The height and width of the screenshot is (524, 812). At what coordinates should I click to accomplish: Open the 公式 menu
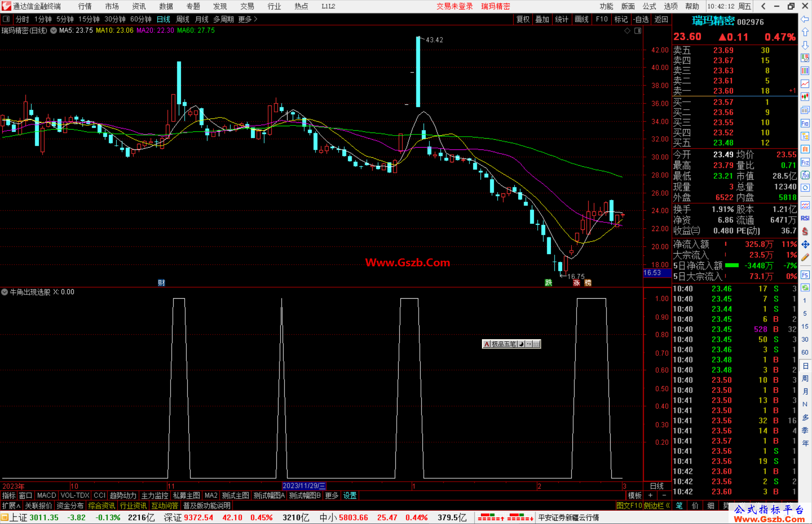click(x=649, y=6)
